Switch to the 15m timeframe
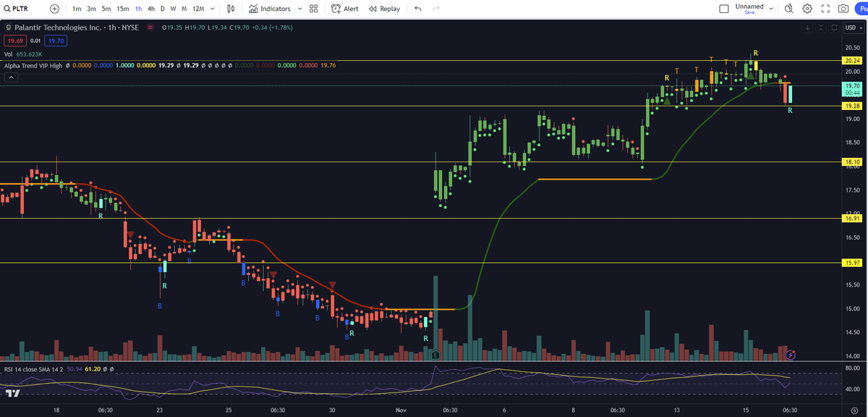 pyautogui.click(x=123, y=9)
